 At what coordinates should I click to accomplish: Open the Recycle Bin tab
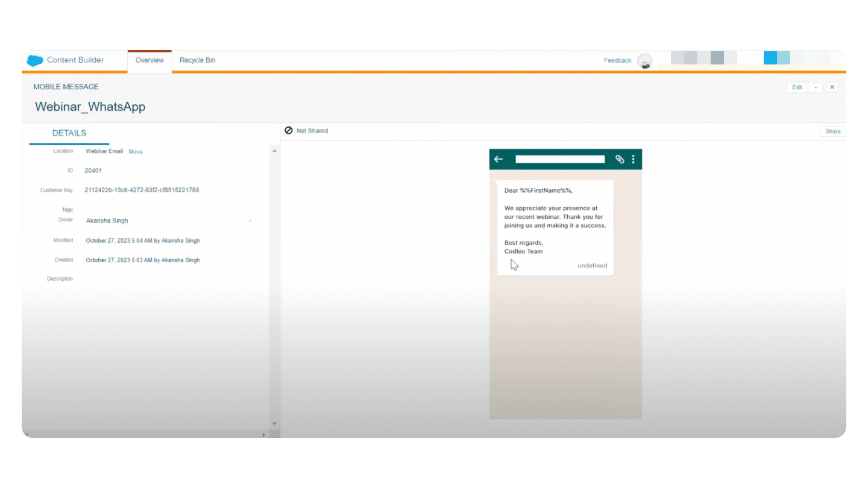click(x=198, y=60)
